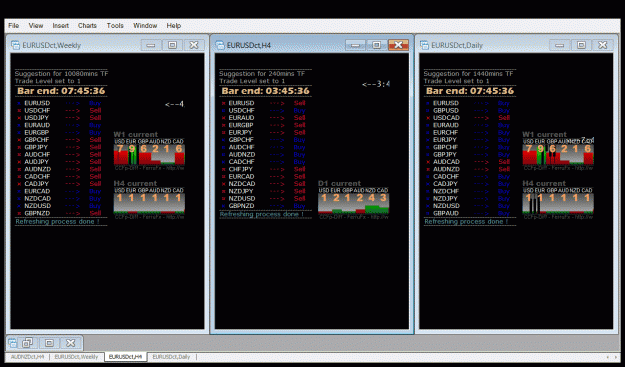Click chart icon of the minimized window bar
This screenshot has width=625, height=367.
12,343
